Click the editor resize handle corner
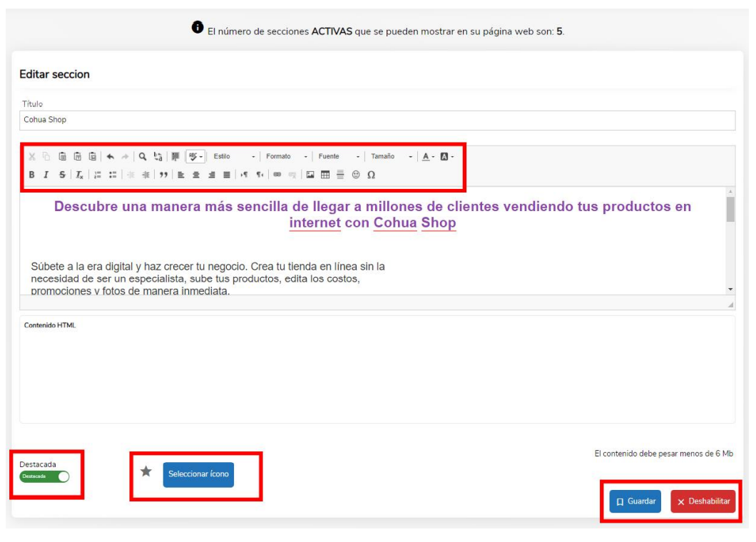Screen dimensions: 756x542 [730, 305]
